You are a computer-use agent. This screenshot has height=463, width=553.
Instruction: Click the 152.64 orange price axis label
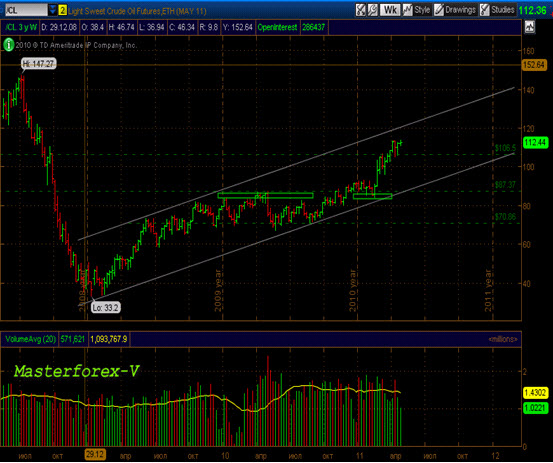pyautogui.click(x=534, y=65)
